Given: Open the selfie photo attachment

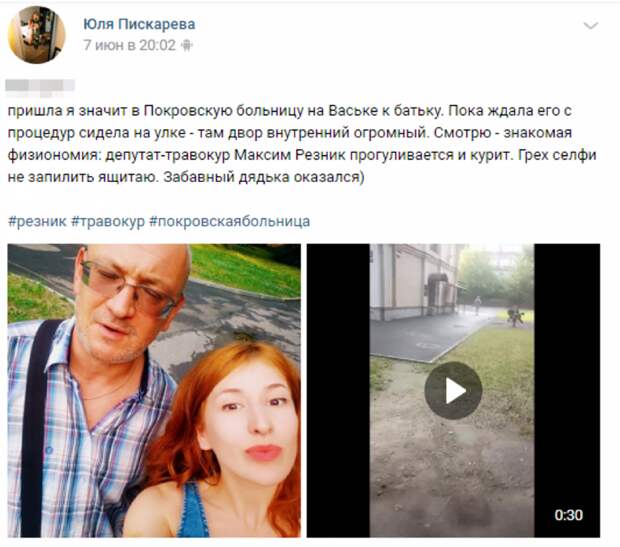Looking at the screenshot, I should pyautogui.click(x=154, y=390).
